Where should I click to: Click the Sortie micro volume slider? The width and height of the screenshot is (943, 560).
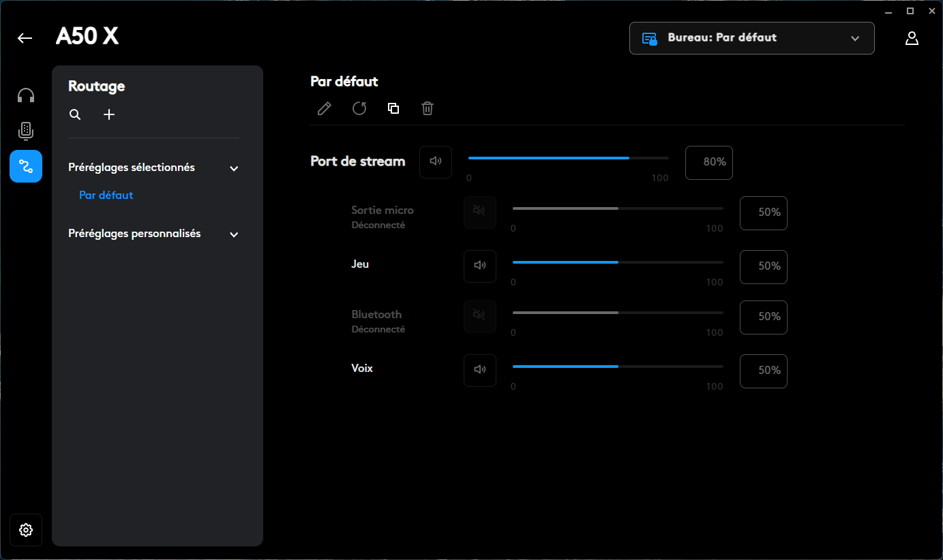tap(618, 208)
